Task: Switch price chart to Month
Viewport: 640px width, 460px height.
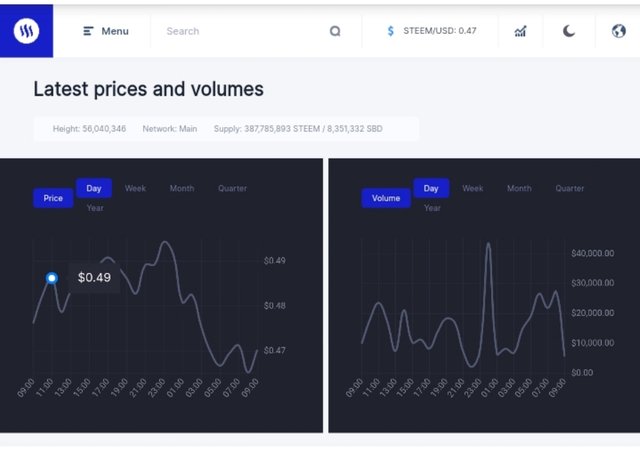Action: tap(182, 188)
